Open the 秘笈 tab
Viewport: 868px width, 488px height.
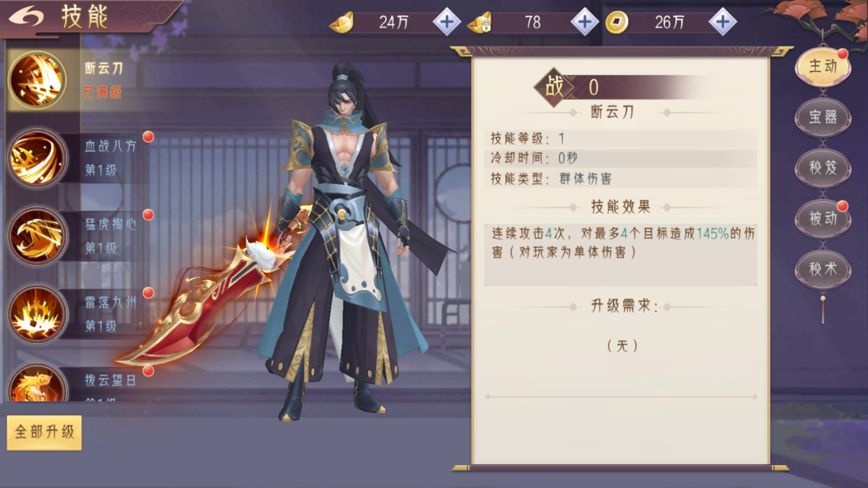823,167
